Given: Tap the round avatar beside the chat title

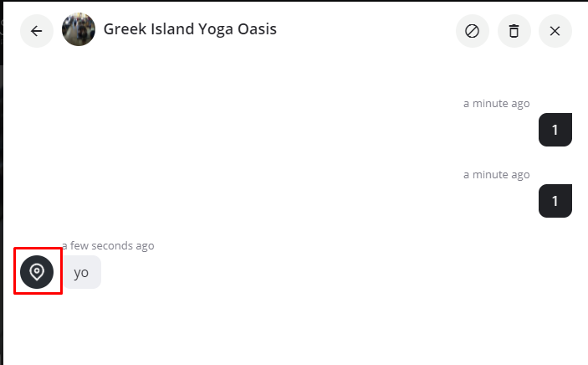Looking at the screenshot, I should coord(79,30).
